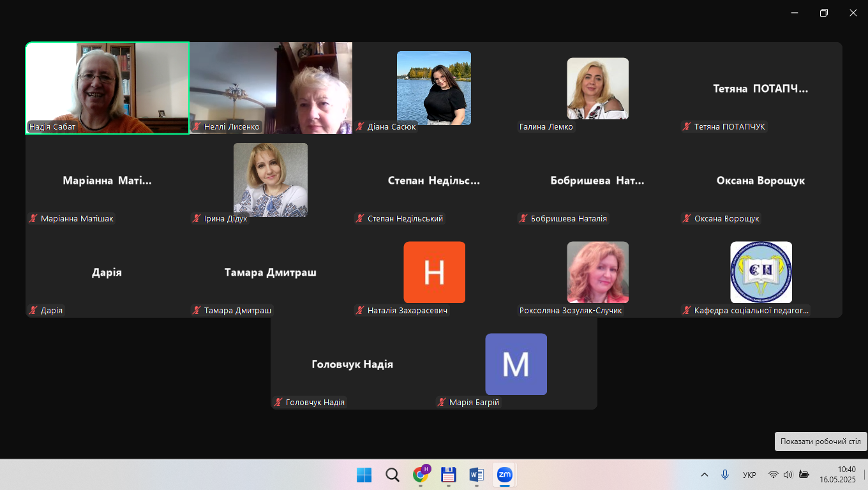The height and width of the screenshot is (490, 868).
Task: Click the Wi-Fi network icon
Action: pos(773,475)
